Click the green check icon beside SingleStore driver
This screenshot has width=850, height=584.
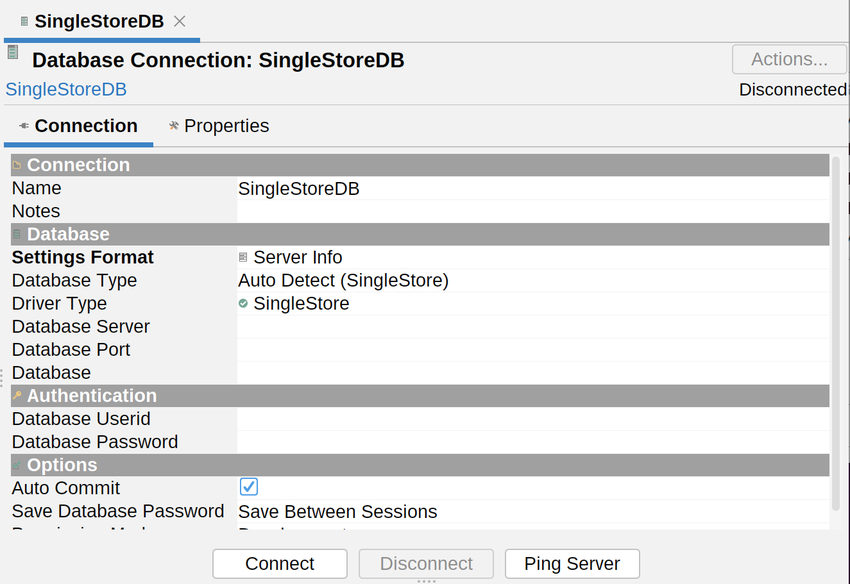243,303
